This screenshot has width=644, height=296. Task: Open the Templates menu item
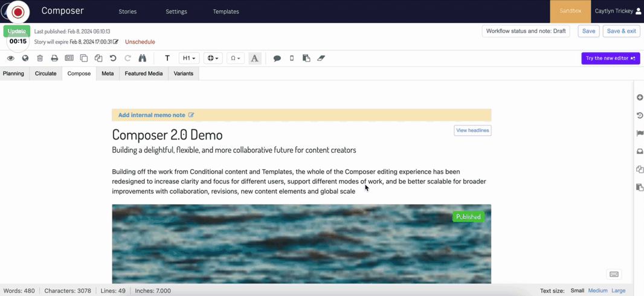pyautogui.click(x=226, y=11)
